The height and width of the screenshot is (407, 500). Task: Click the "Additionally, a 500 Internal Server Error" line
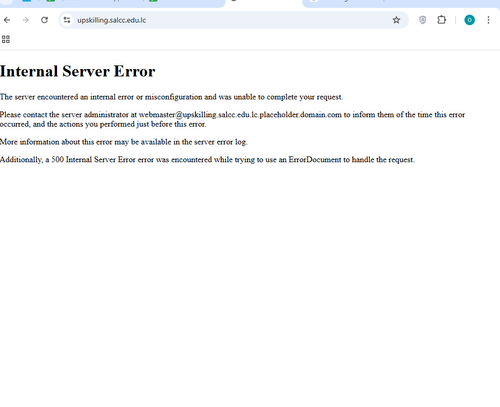click(207, 160)
